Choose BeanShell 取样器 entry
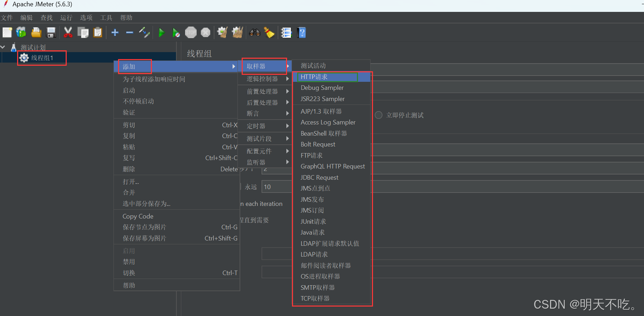644x316 pixels. (x=331, y=133)
